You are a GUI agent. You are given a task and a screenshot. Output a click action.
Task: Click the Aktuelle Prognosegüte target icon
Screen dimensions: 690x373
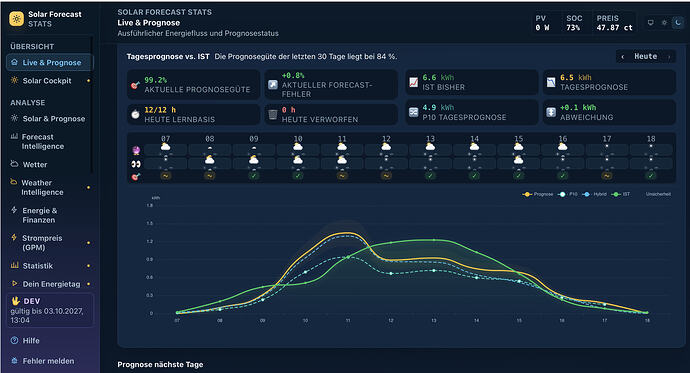click(135, 84)
